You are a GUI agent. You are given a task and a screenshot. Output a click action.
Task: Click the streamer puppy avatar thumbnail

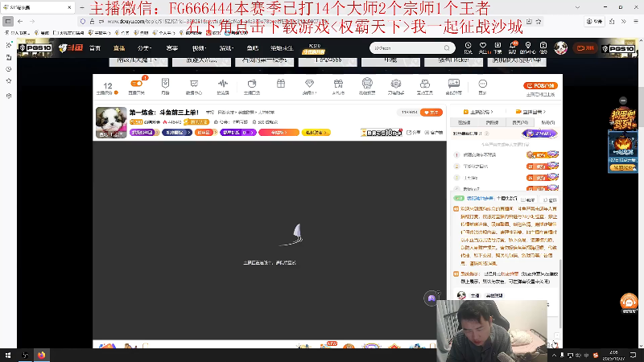(111, 122)
